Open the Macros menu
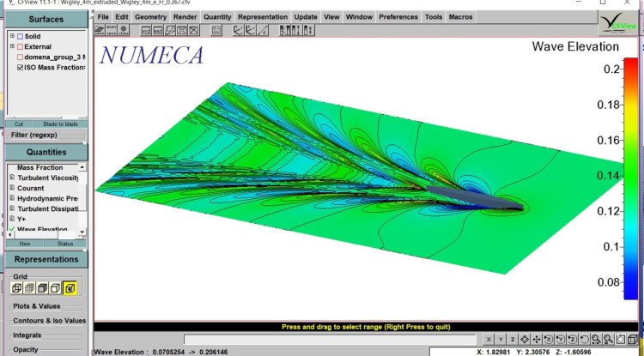 click(461, 17)
